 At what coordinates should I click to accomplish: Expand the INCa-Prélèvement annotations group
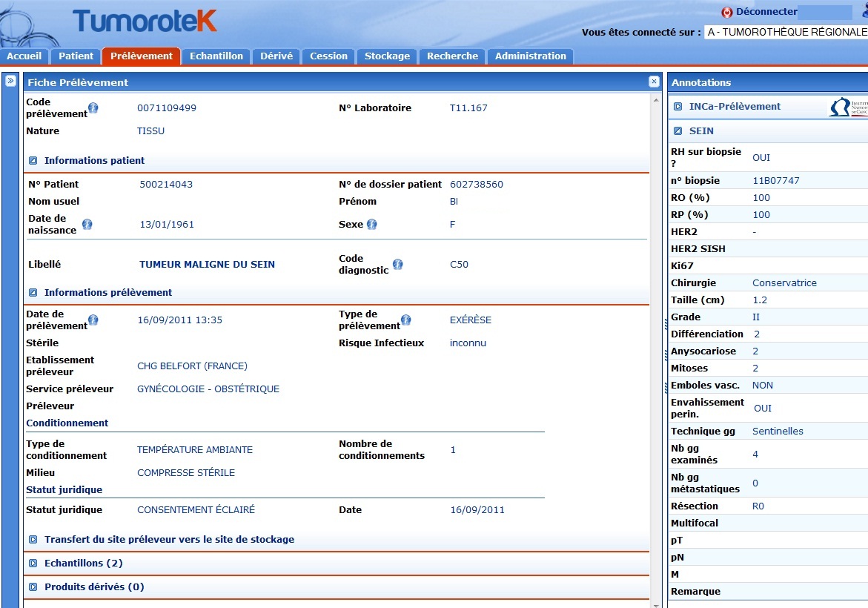click(677, 107)
